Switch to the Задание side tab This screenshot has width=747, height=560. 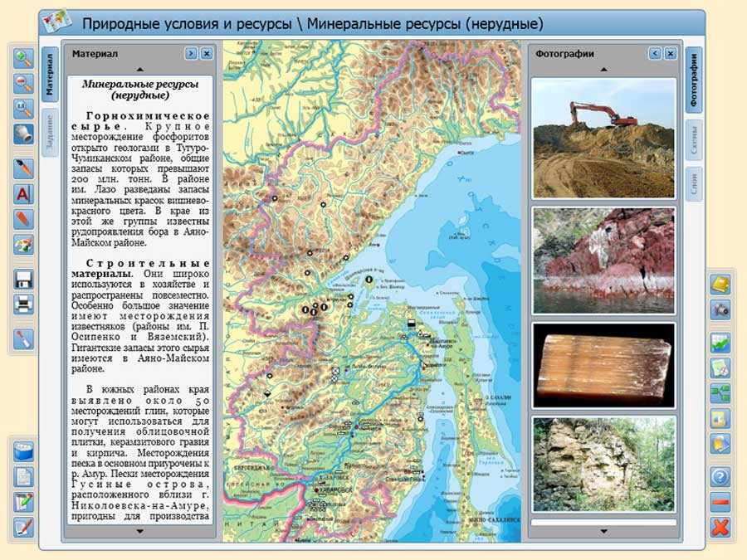[x=50, y=132]
